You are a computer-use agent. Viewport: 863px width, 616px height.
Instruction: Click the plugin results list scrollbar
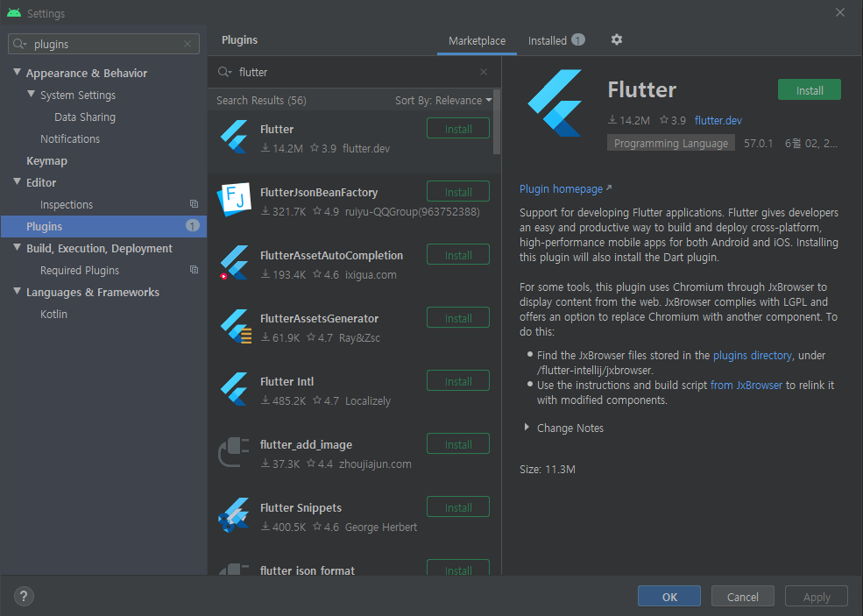click(497, 122)
